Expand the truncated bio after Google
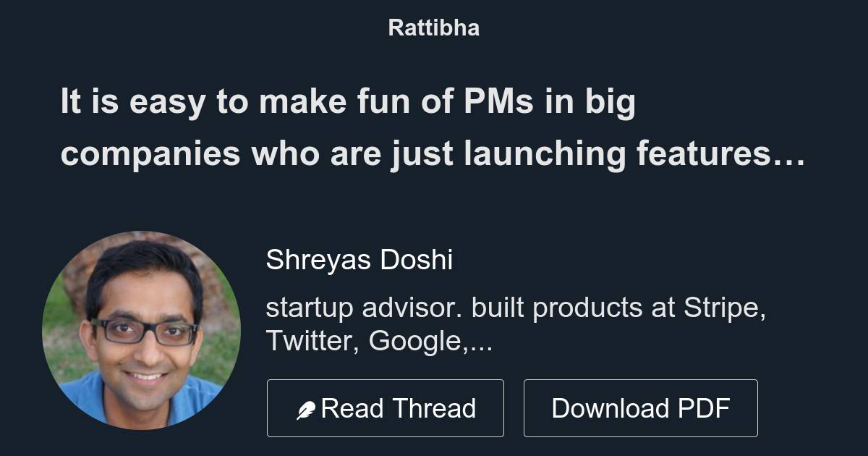 (x=480, y=342)
